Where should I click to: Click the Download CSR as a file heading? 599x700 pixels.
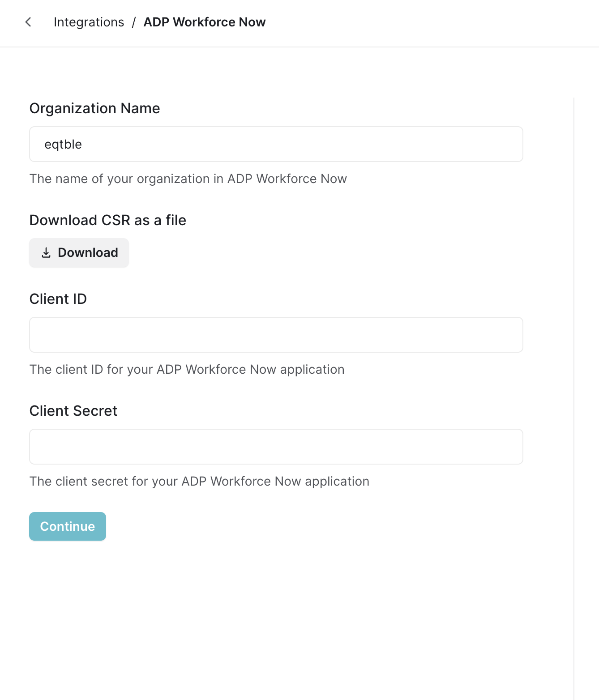107,220
